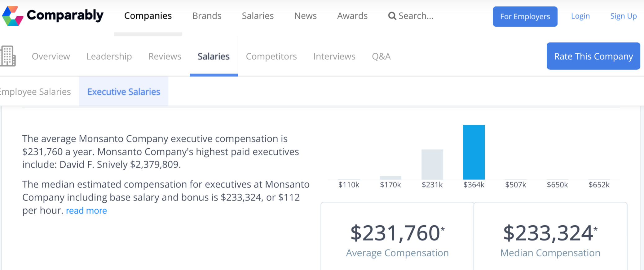The width and height of the screenshot is (644, 270).
Task: Select the Employee Salaries sub-tab
Action: coord(36,92)
